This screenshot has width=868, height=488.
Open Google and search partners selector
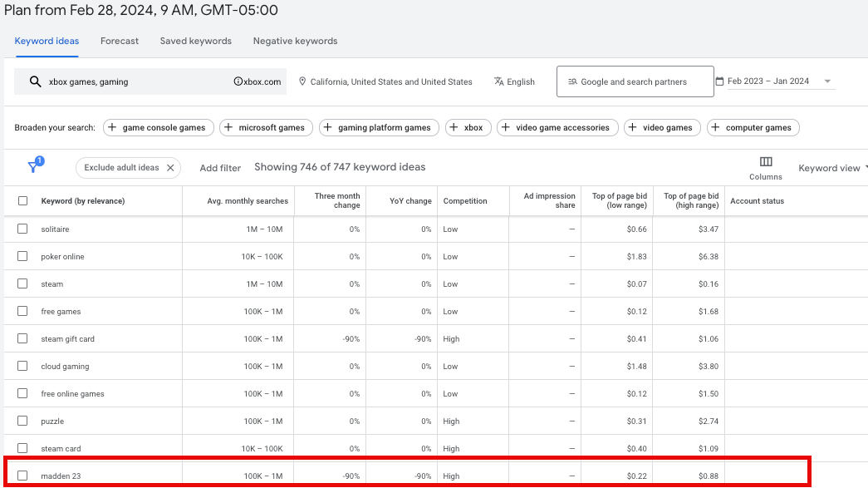(x=635, y=81)
